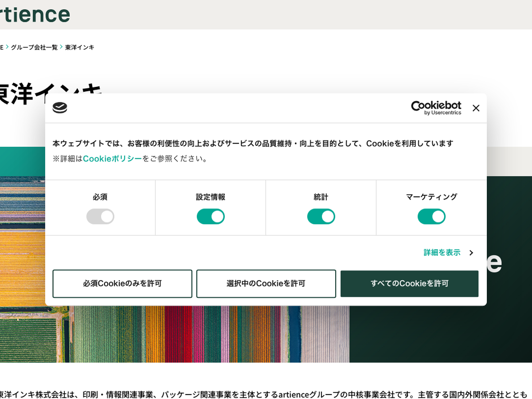This screenshot has width=532, height=399.
Task: Expand details via 詳細を表示 text
Action: [x=442, y=253]
